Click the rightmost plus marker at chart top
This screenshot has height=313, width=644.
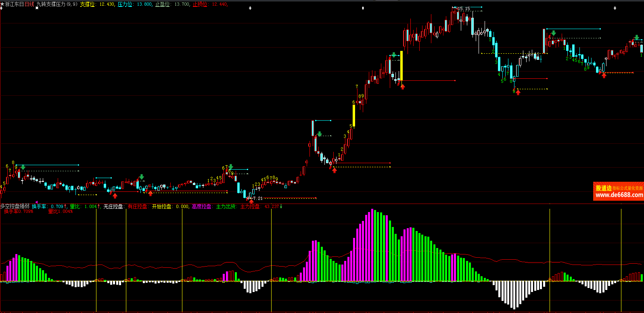coord(615,8)
